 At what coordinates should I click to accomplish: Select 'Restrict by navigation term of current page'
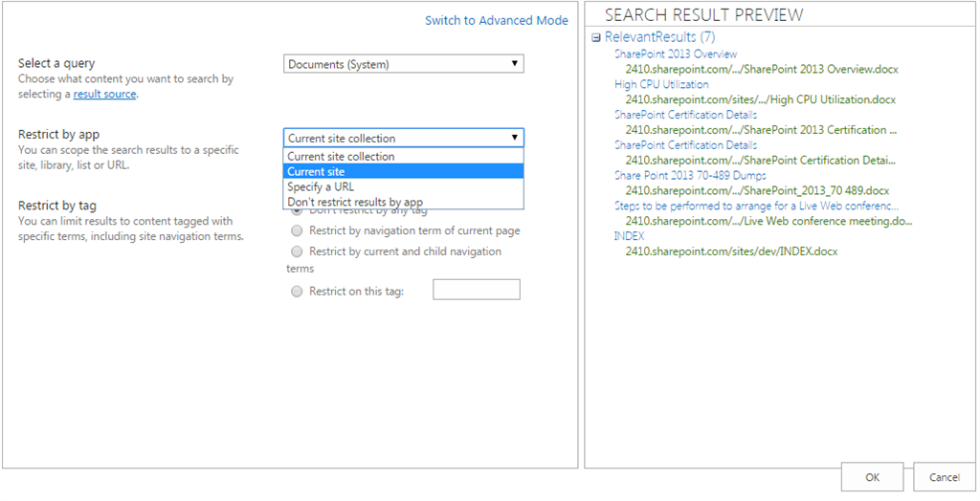297,230
